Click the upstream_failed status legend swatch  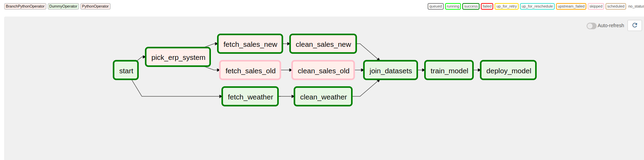571,6
